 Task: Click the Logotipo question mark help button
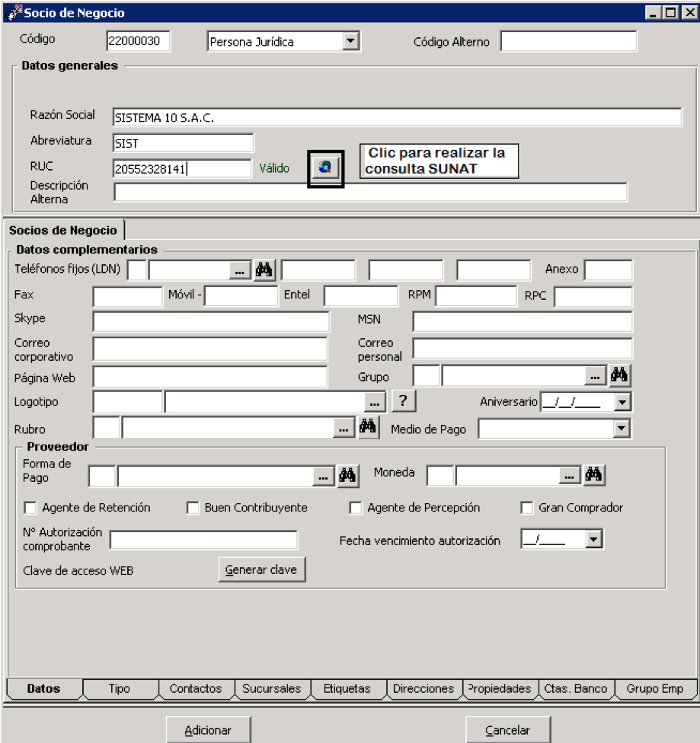coord(404,401)
